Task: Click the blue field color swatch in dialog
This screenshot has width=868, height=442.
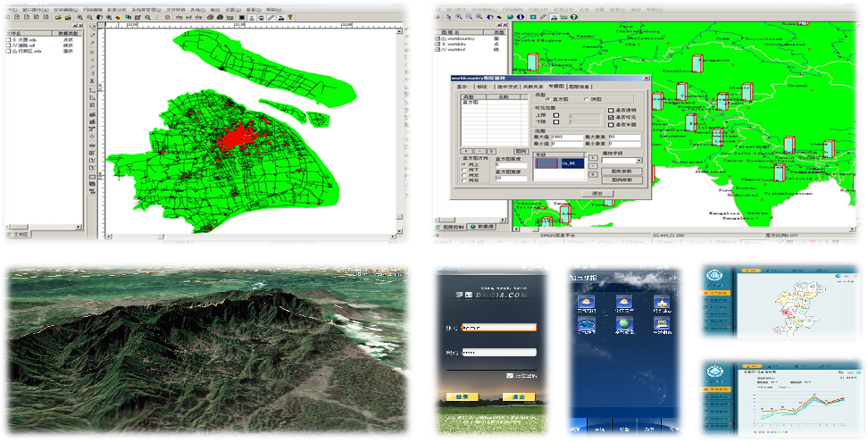Action: [x=546, y=163]
